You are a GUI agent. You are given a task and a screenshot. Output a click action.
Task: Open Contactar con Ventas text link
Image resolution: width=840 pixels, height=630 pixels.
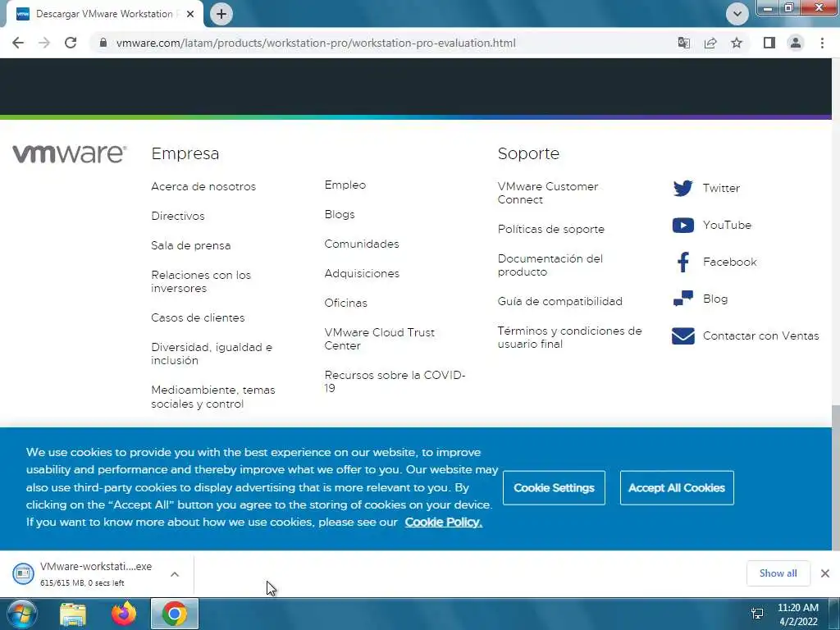tap(760, 336)
